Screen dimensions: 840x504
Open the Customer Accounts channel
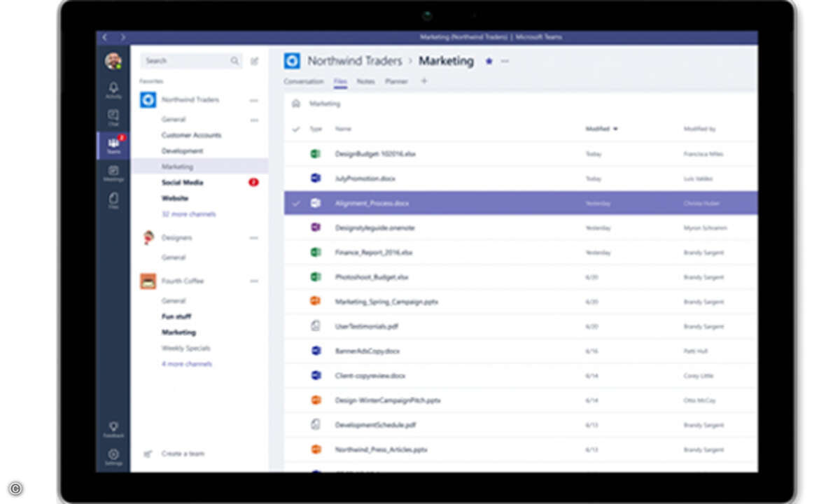tap(191, 135)
